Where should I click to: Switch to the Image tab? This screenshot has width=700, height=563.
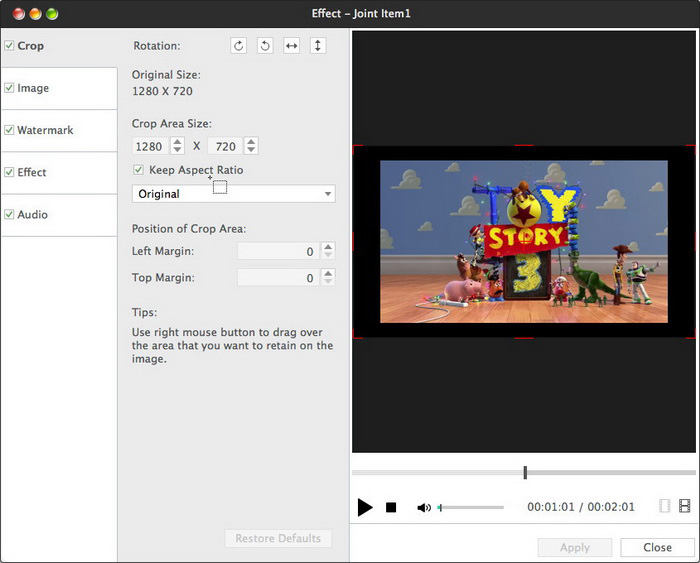pos(33,89)
